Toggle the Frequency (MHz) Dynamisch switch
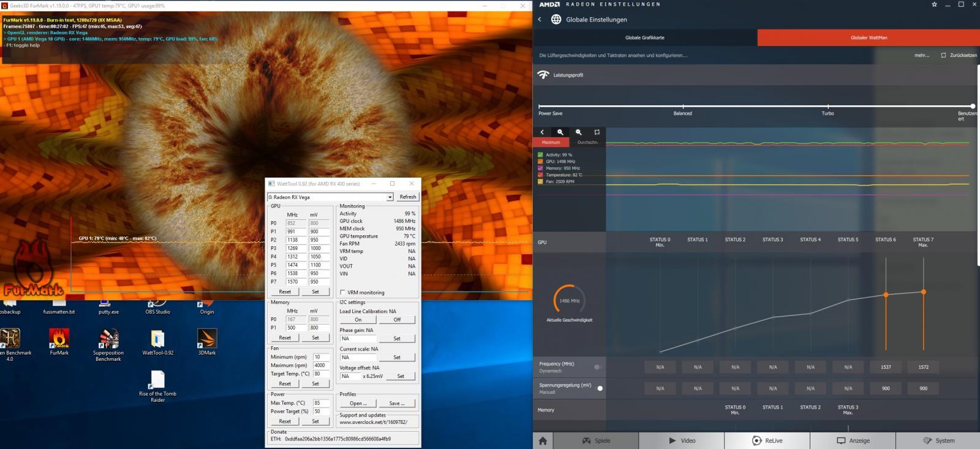Image resolution: width=980 pixels, height=449 pixels. pyautogui.click(x=598, y=367)
